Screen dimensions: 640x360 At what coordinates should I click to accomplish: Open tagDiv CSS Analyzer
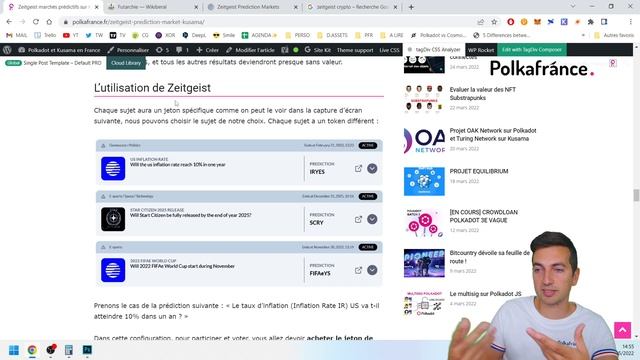434,50
